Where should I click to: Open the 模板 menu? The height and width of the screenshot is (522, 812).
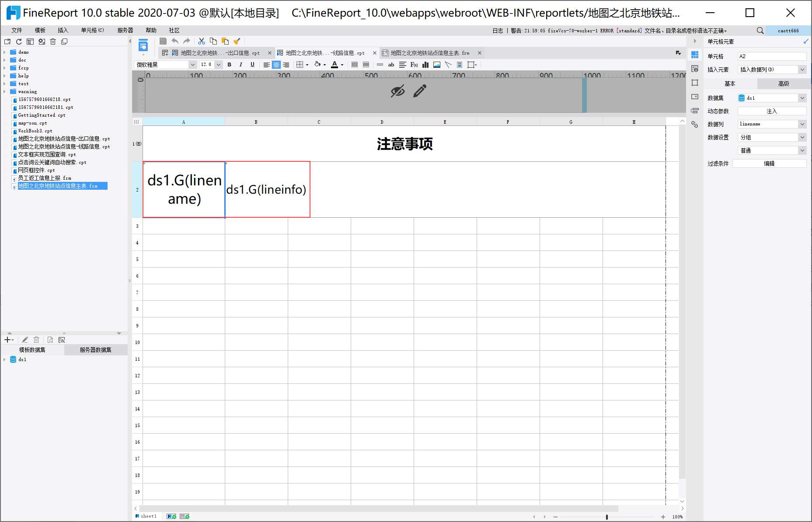click(40, 30)
